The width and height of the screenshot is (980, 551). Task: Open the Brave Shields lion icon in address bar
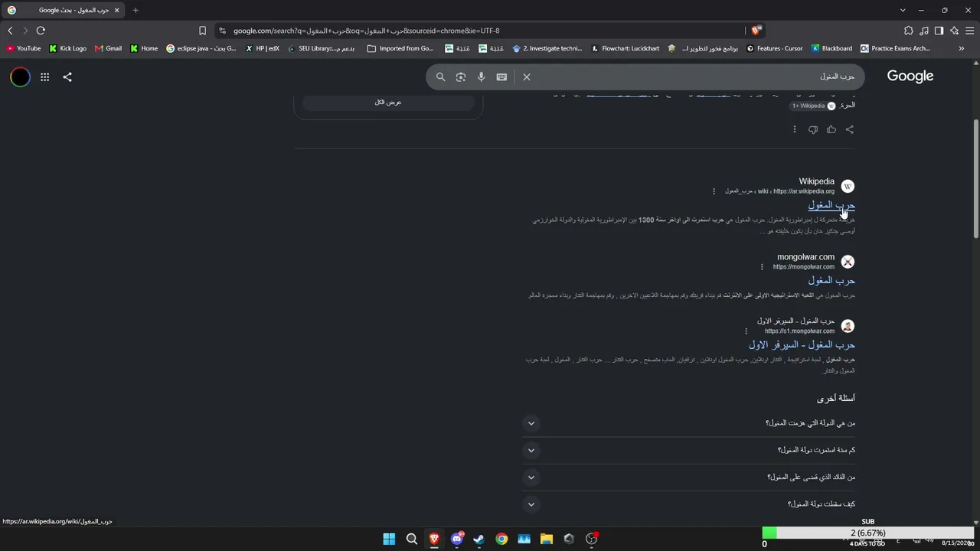pyautogui.click(x=756, y=31)
